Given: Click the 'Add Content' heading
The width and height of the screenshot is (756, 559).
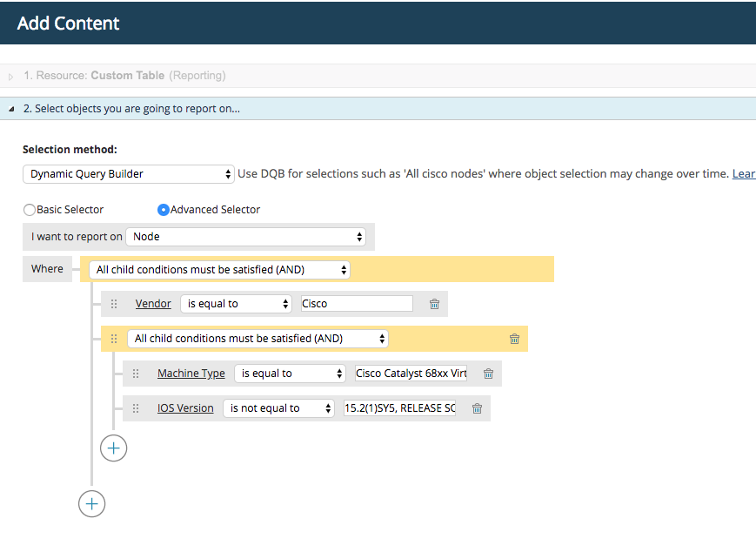Looking at the screenshot, I should pyautogui.click(x=69, y=24).
